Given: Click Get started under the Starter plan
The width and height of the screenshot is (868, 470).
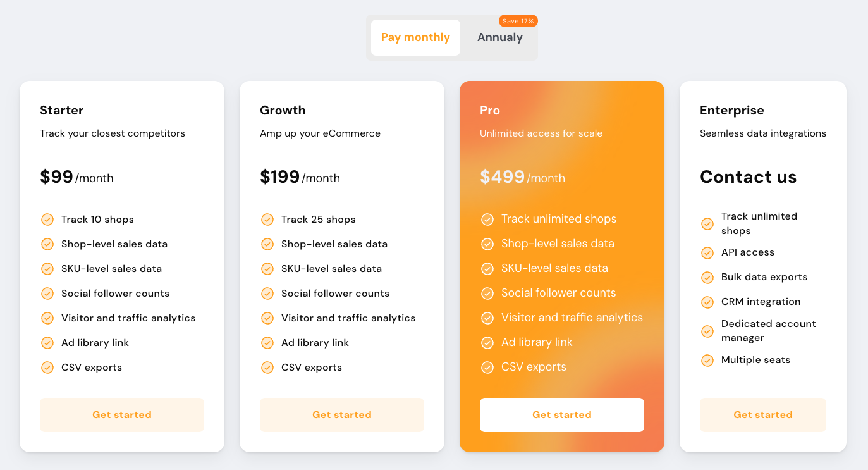Looking at the screenshot, I should [121, 415].
